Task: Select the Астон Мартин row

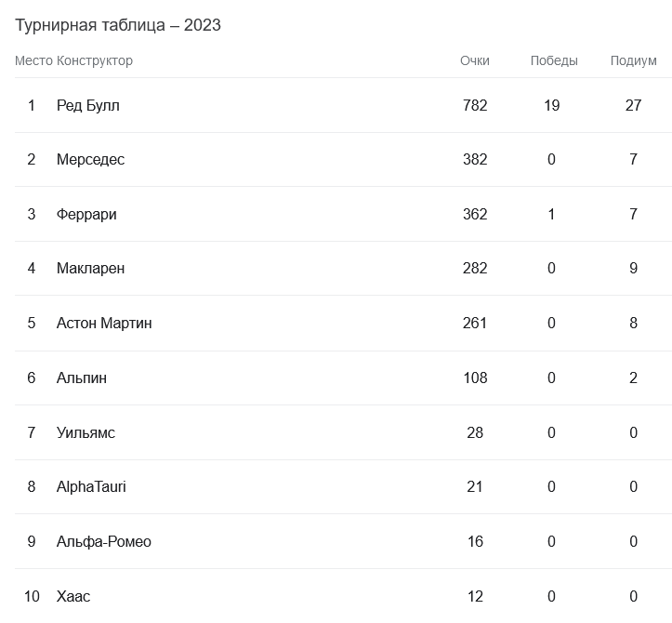Action: tap(104, 323)
